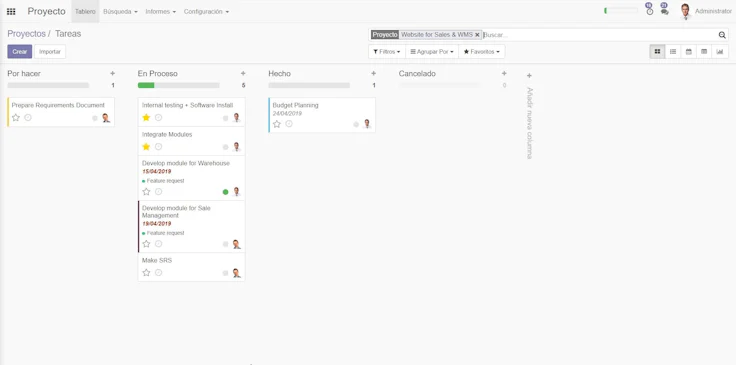Click the search magnifier icon
Image resolution: width=736 pixels, height=365 pixels.
[x=722, y=35]
